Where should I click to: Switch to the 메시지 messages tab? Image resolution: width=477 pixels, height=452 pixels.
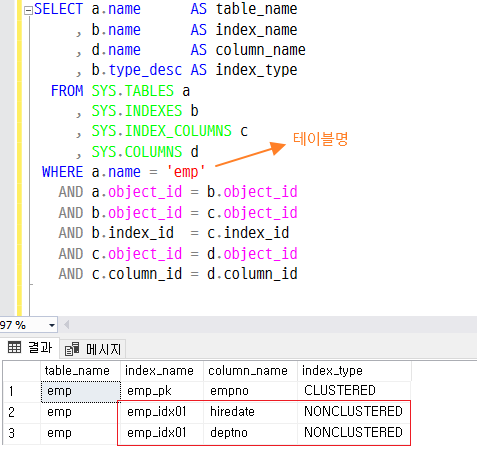pos(93,349)
